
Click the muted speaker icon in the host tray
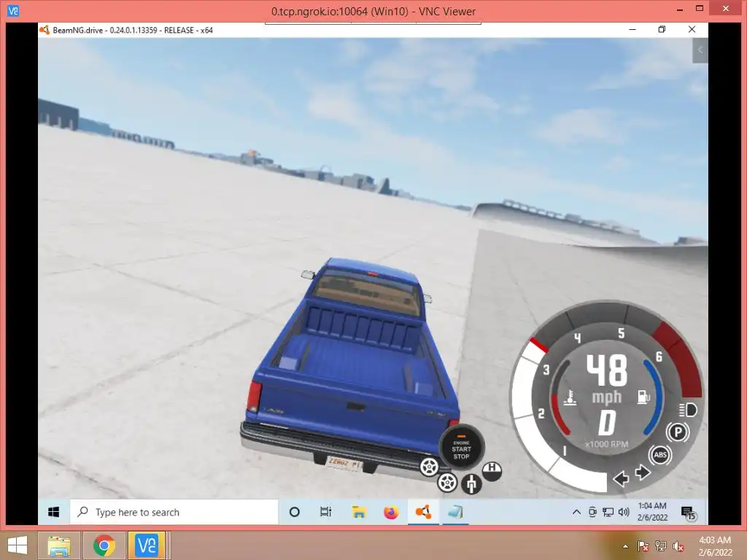(678, 546)
